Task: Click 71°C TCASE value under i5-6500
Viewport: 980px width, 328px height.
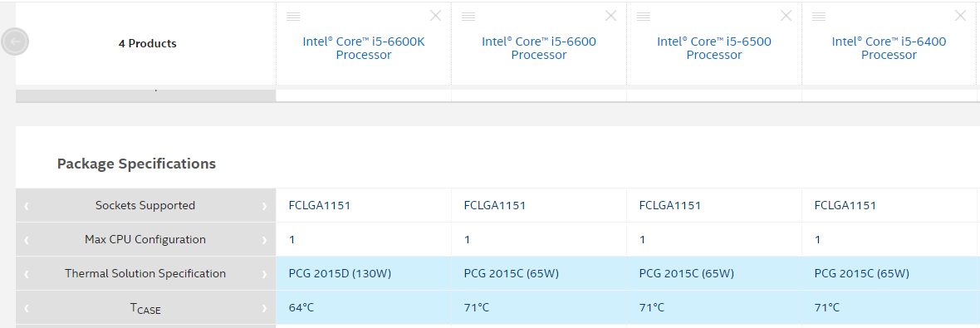Action: click(652, 308)
